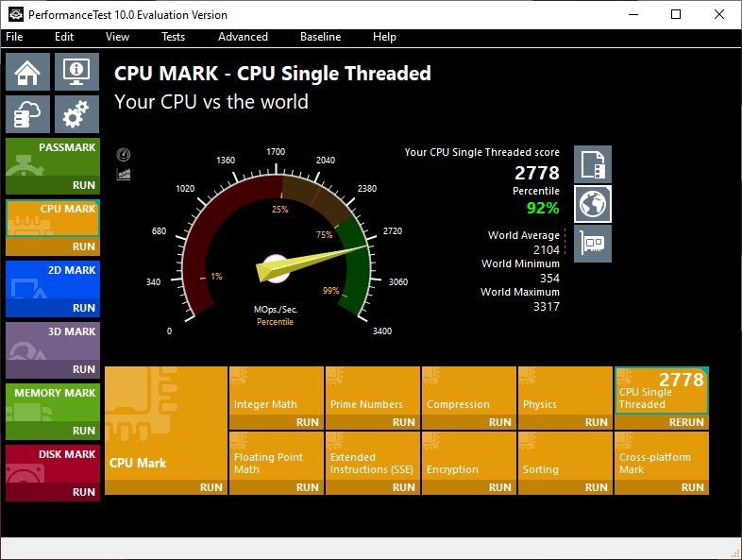742x560 pixels.
Task: Select the DISK MARK tile
Action: pyautogui.click(x=53, y=464)
